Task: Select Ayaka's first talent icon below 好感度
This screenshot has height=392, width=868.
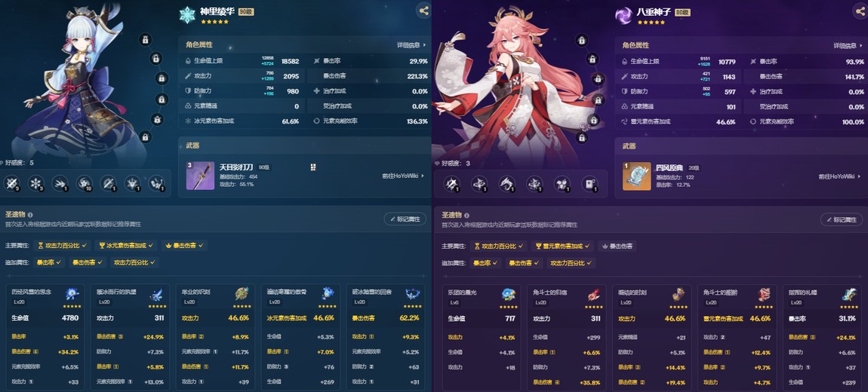Action: coord(11,183)
